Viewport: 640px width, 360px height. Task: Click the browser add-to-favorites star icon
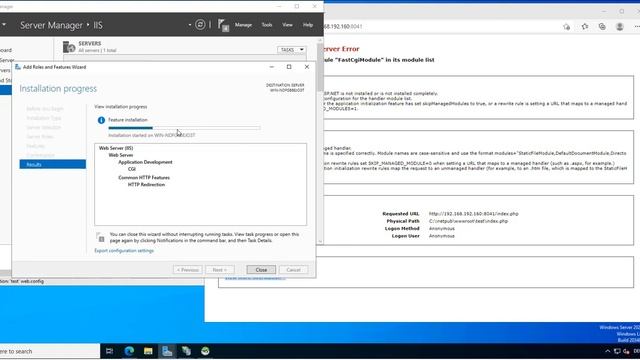[567, 27]
